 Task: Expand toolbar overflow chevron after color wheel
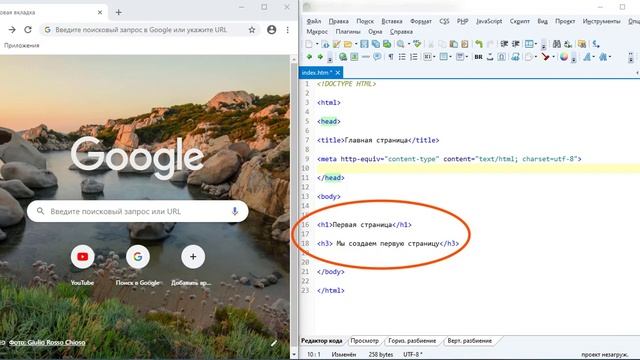click(573, 58)
